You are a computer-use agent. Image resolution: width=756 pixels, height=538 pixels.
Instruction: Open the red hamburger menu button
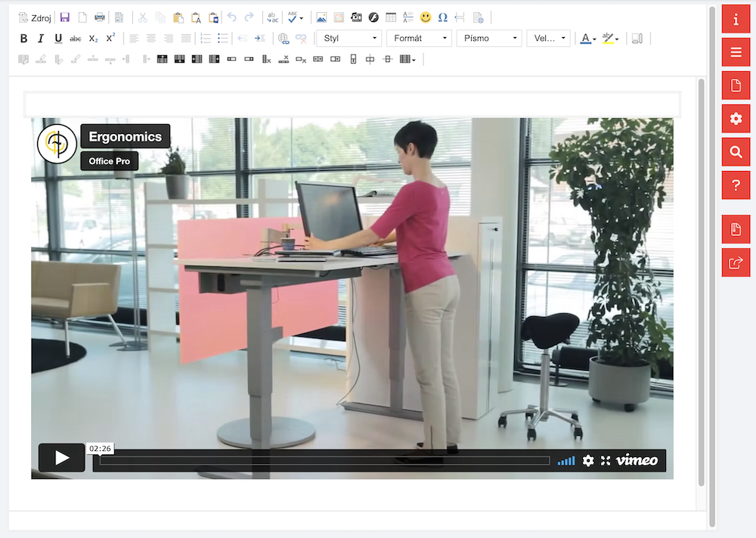[x=736, y=52]
